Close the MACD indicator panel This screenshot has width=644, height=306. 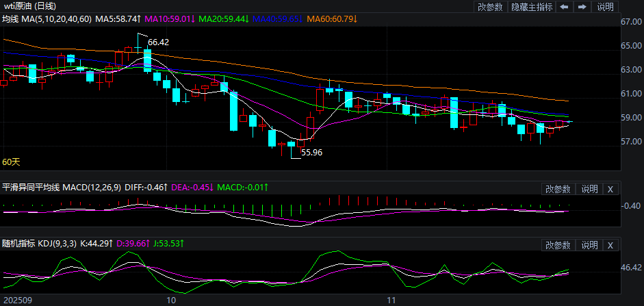pos(610,189)
